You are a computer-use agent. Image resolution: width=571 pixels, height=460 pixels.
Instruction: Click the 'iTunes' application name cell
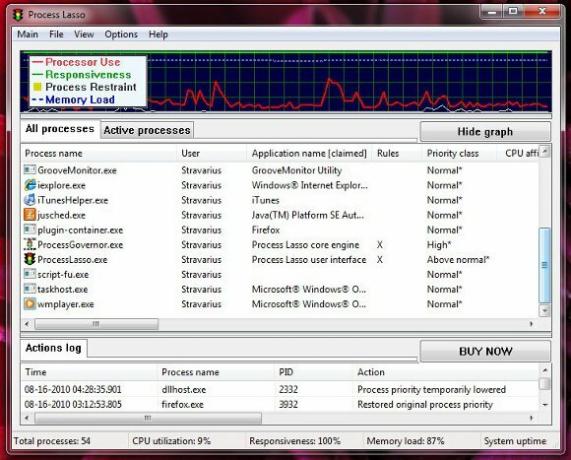point(265,200)
